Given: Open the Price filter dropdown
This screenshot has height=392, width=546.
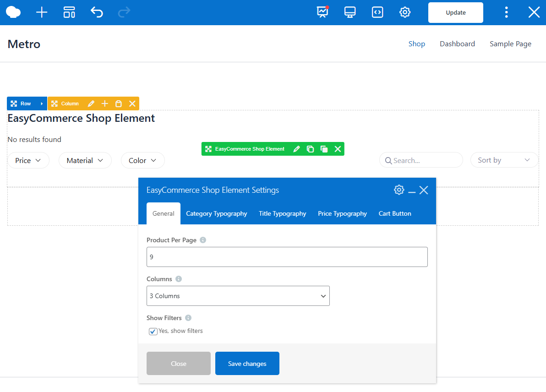Looking at the screenshot, I should (28, 160).
